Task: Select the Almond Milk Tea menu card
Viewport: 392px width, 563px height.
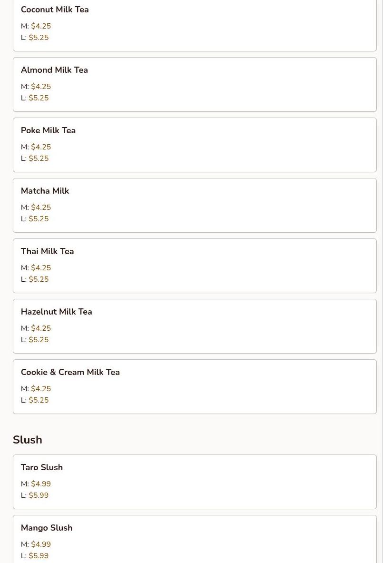Action: pos(195,84)
